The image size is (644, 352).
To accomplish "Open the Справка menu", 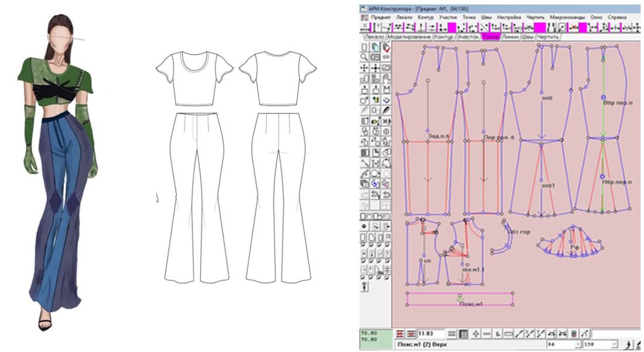I will coord(616,18).
